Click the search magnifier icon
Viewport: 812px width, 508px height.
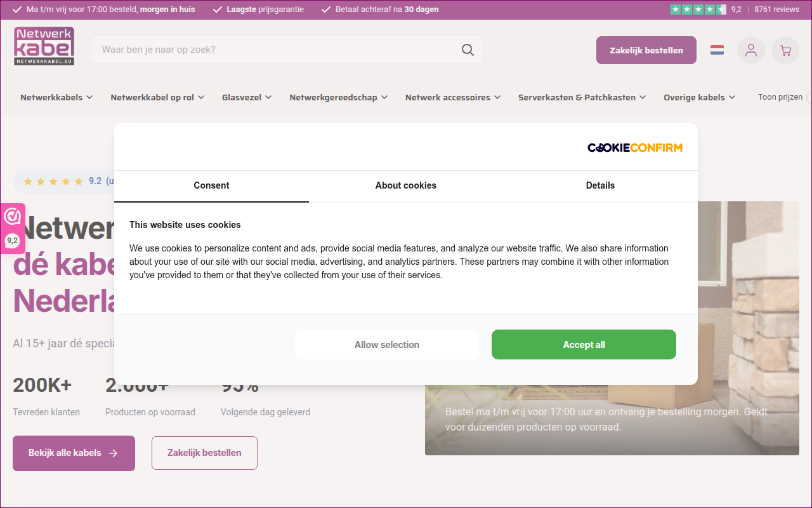coord(468,50)
